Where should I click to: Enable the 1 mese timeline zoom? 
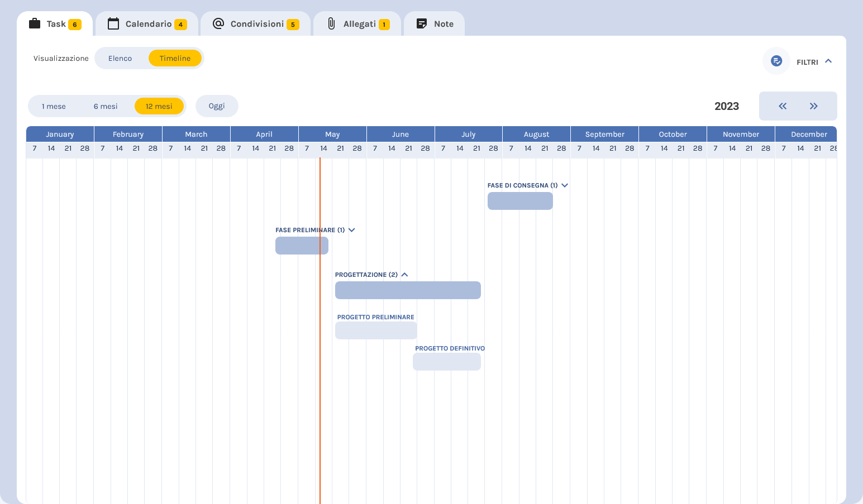54,106
